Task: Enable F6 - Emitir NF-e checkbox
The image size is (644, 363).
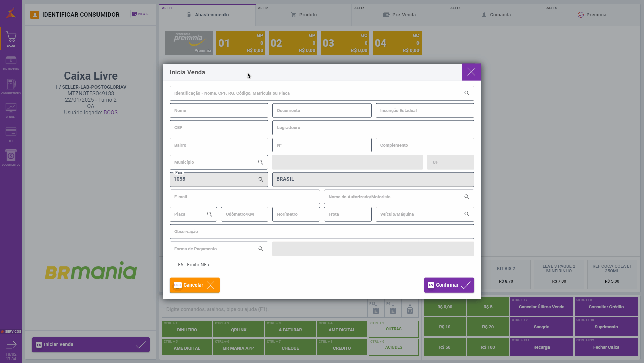Action: [172, 265]
